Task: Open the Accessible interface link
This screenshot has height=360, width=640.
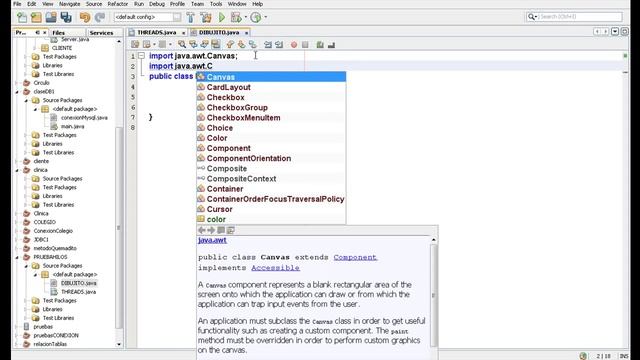Action: click(276, 268)
